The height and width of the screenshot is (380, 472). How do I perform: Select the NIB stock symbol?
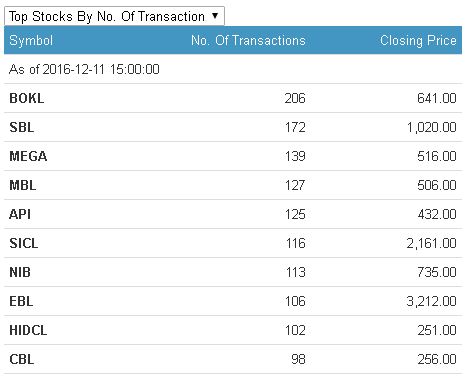click(x=20, y=272)
